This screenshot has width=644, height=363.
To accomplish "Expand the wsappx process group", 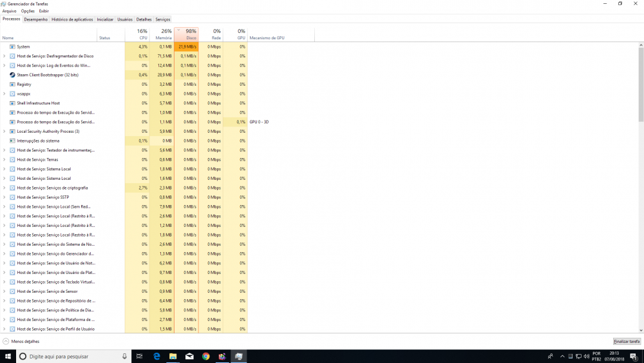I will pyautogui.click(x=5, y=93).
